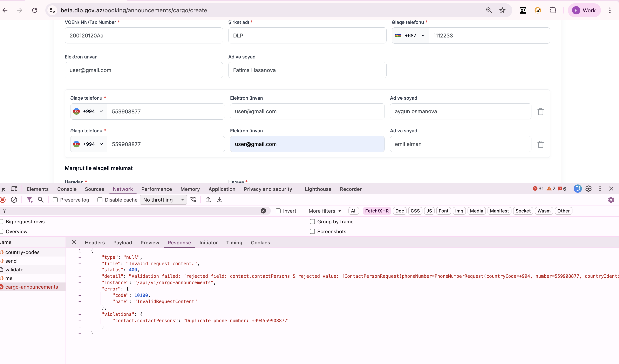
Task: Select the validate request
Action: (33, 269)
